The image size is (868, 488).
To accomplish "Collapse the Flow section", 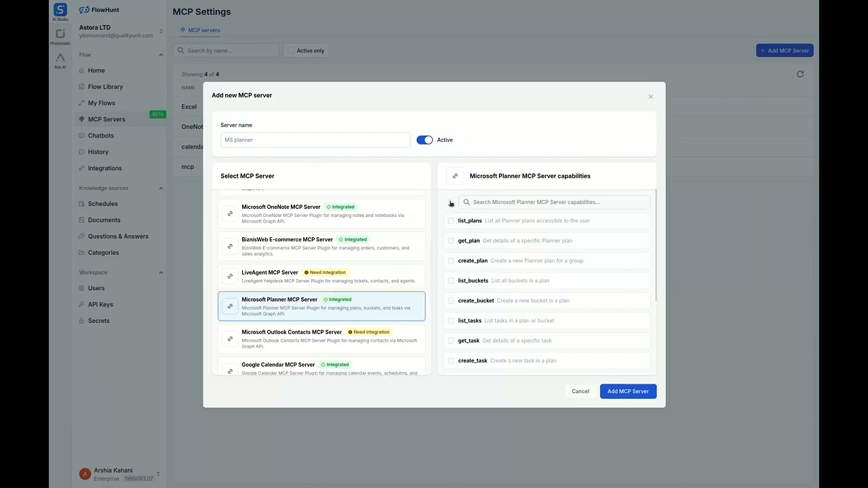I will click(161, 55).
